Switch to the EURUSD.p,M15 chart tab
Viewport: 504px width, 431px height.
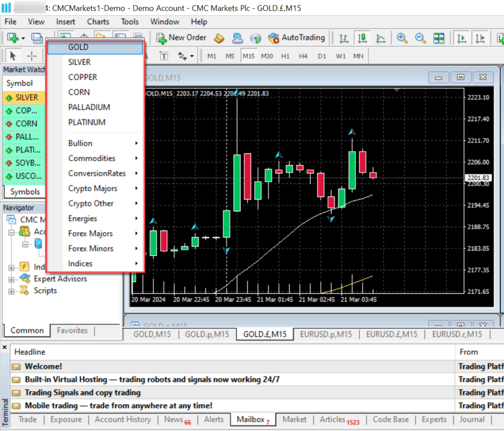[326, 334]
